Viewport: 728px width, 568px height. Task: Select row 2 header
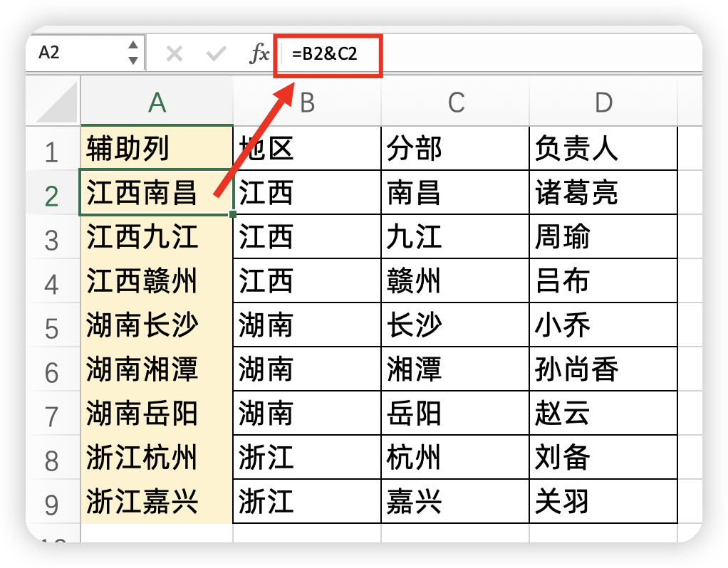coord(52,193)
